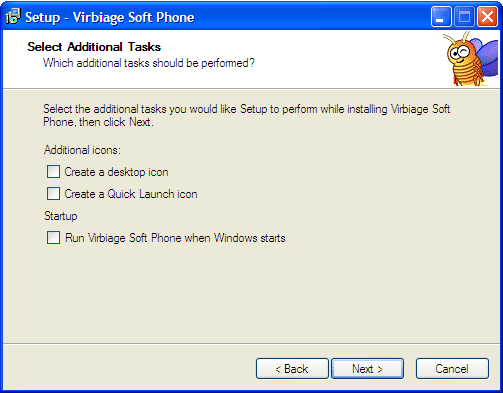Viewport: 503px width, 393px height.
Task: Click the disabled maximize button
Action: [464, 16]
